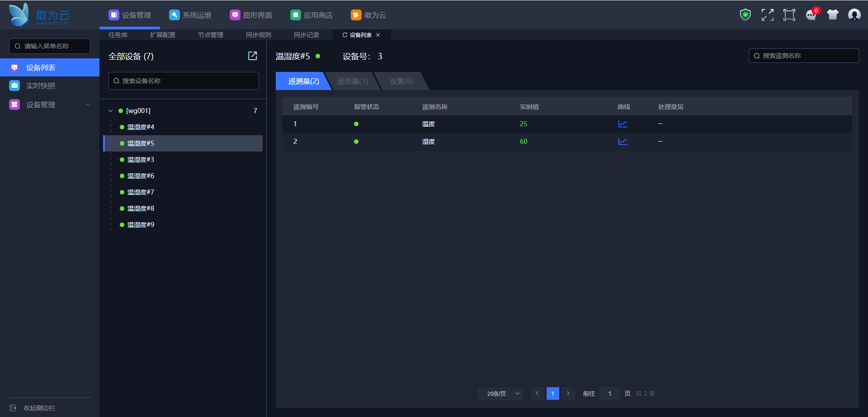868x417 pixels.
Task: Click the realtime value 60
Action: point(524,142)
